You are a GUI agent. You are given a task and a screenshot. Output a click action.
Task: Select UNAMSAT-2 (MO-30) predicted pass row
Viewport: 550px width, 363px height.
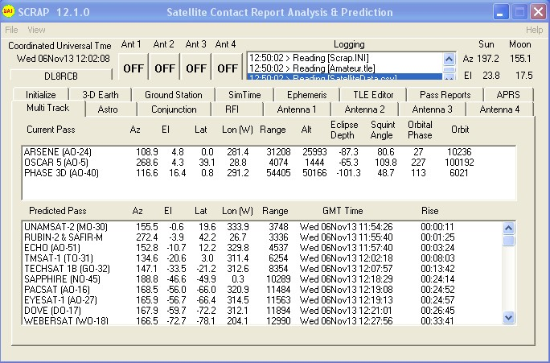click(x=262, y=227)
